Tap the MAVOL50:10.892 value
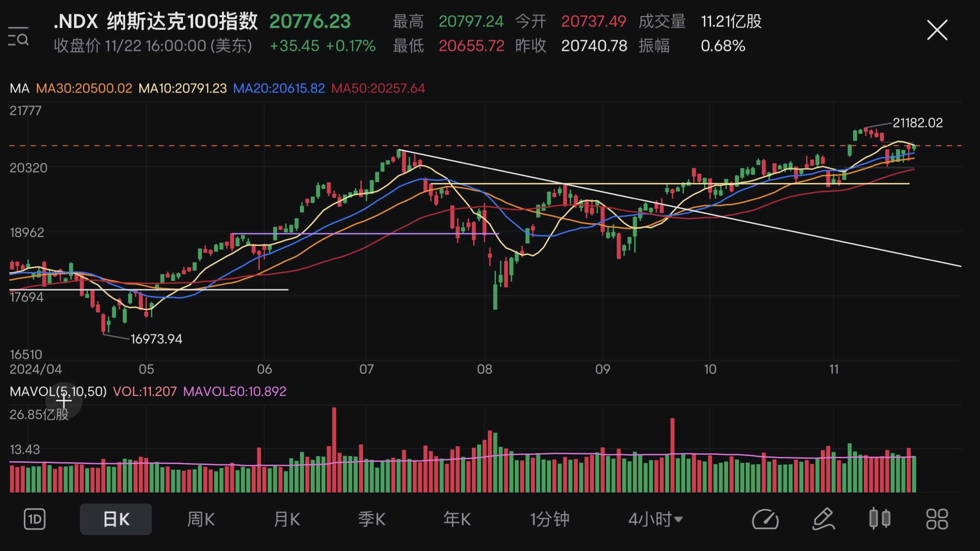Screen dimensions: 980x551 pos(235,392)
